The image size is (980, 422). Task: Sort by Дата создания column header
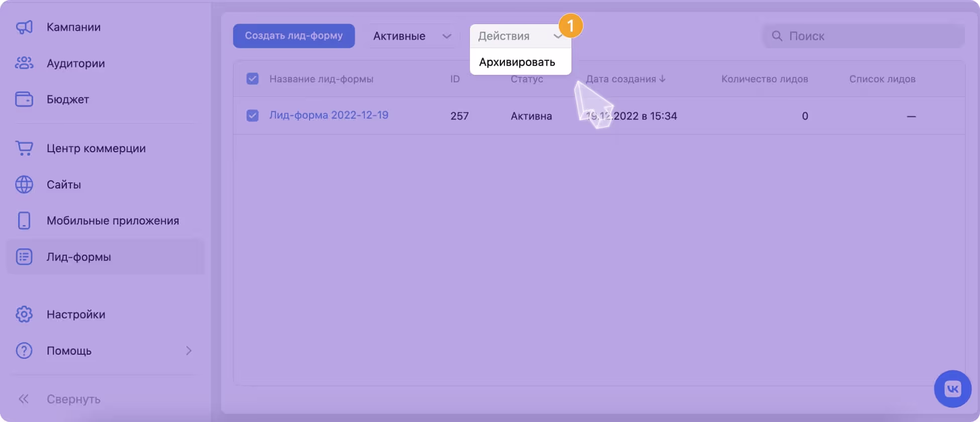pos(621,79)
